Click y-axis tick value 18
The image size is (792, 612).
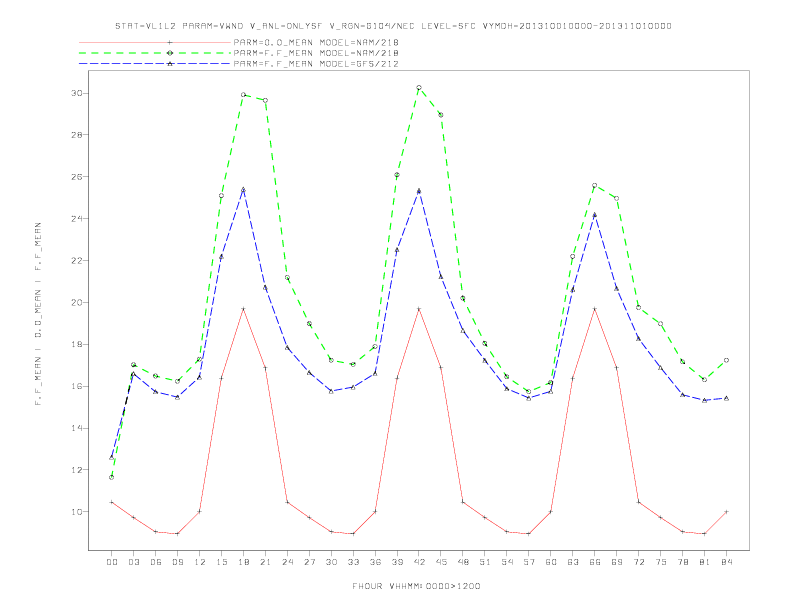pos(76,344)
